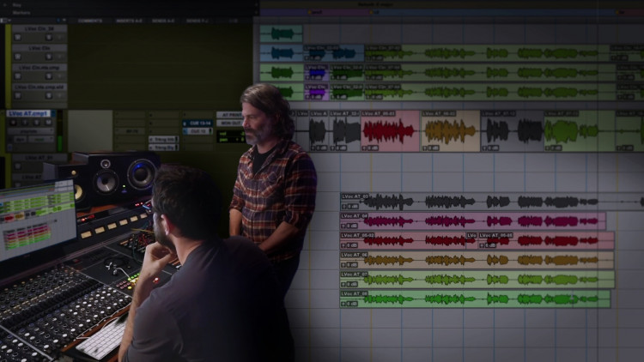Select the LVoc Cln_38 playlist lane name
The width and height of the screenshot is (644, 362).
pos(39,28)
